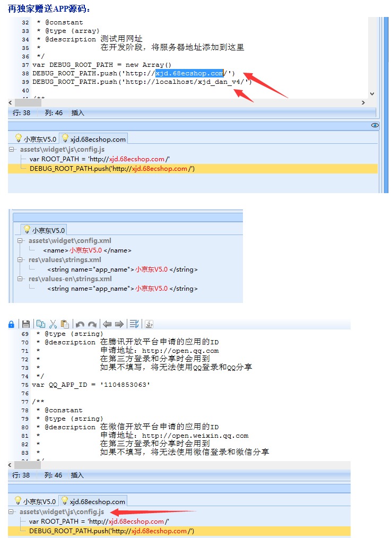Click the blue lock icon in toolbar

click(x=12, y=324)
